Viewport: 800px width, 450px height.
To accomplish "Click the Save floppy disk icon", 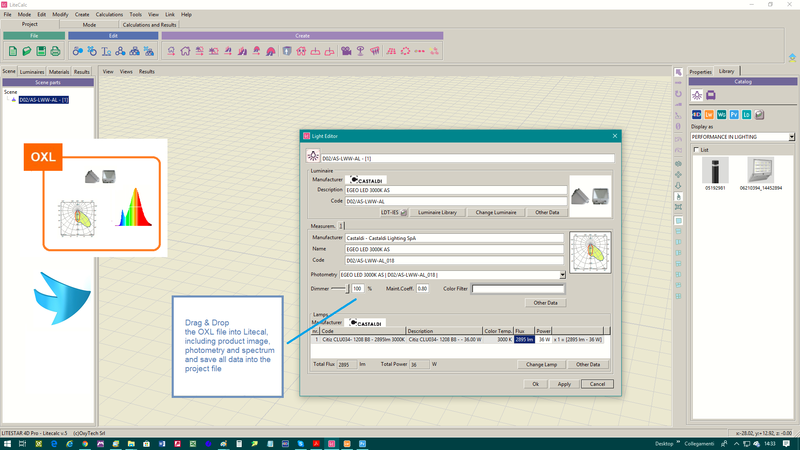I will 41,51.
